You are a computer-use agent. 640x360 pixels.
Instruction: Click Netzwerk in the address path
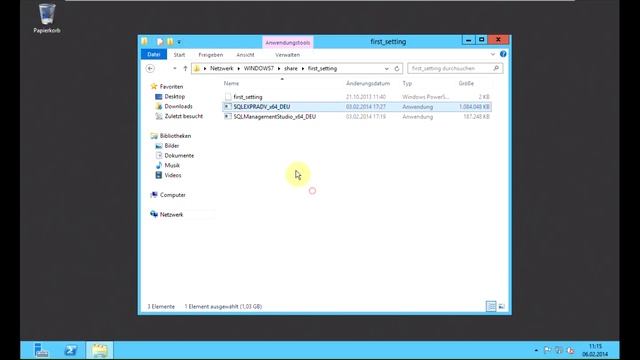[x=222, y=69]
